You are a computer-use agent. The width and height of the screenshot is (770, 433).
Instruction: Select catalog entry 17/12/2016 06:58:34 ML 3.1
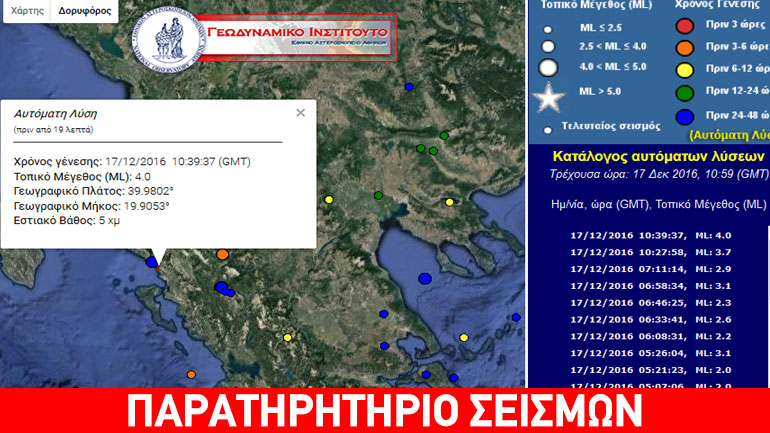(x=651, y=286)
